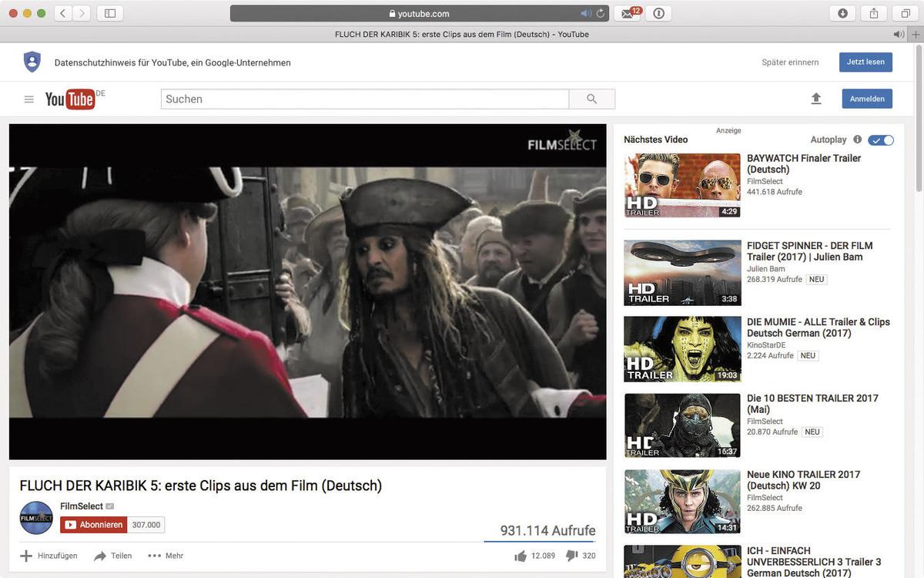Toggle the Autoplay switch
This screenshot has width=924, height=578.
[x=881, y=140]
